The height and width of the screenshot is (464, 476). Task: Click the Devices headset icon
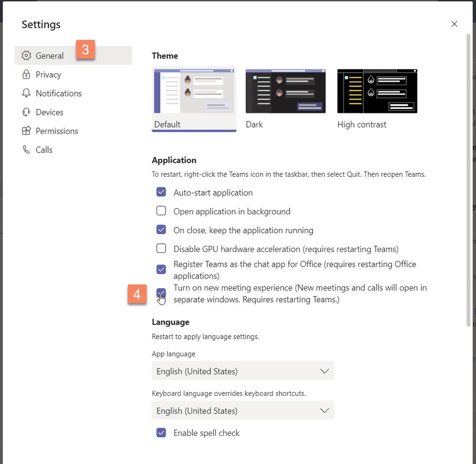(x=26, y=112)
